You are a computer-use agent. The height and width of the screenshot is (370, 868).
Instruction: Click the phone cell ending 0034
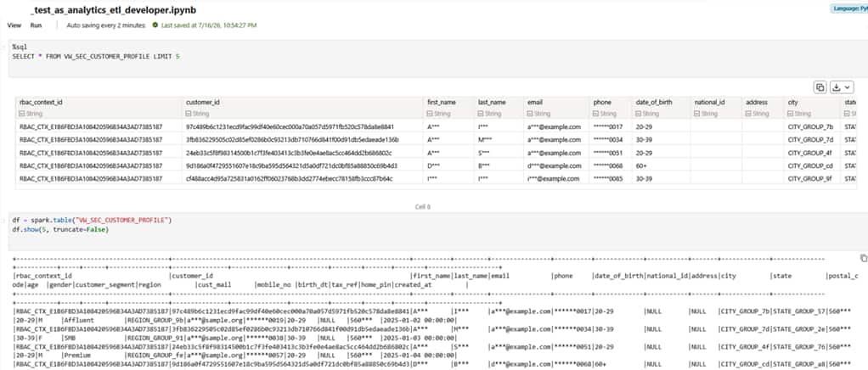(610, 139)
